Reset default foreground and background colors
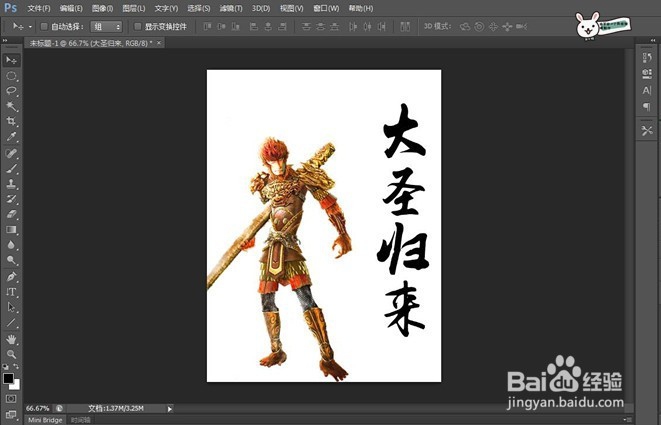The width and height of the screenshot is (661, 425). 5,367
